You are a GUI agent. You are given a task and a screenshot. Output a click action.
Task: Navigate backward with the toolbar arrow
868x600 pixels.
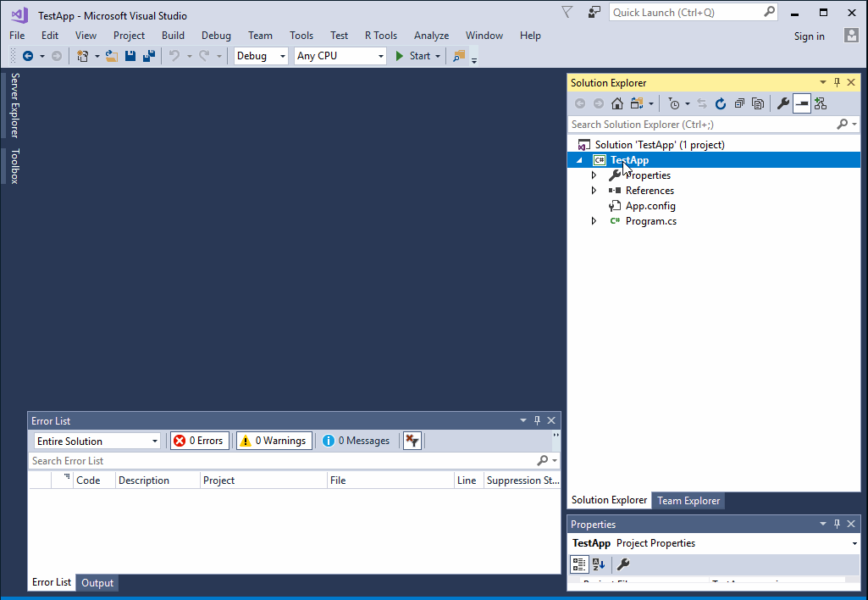(28, 56)
